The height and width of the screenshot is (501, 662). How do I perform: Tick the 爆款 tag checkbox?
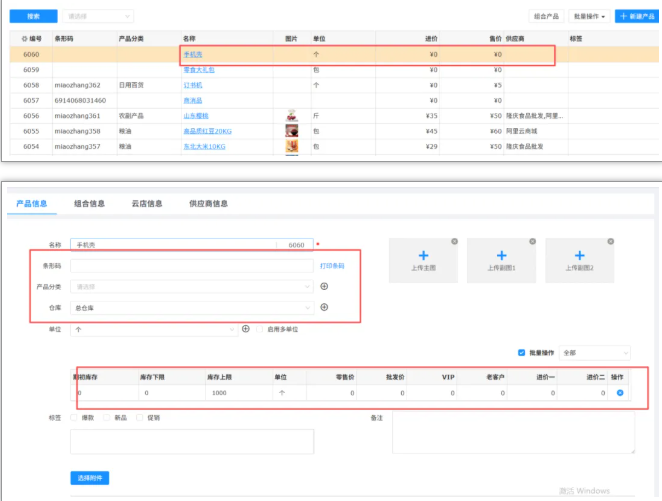tap(75, 418)
